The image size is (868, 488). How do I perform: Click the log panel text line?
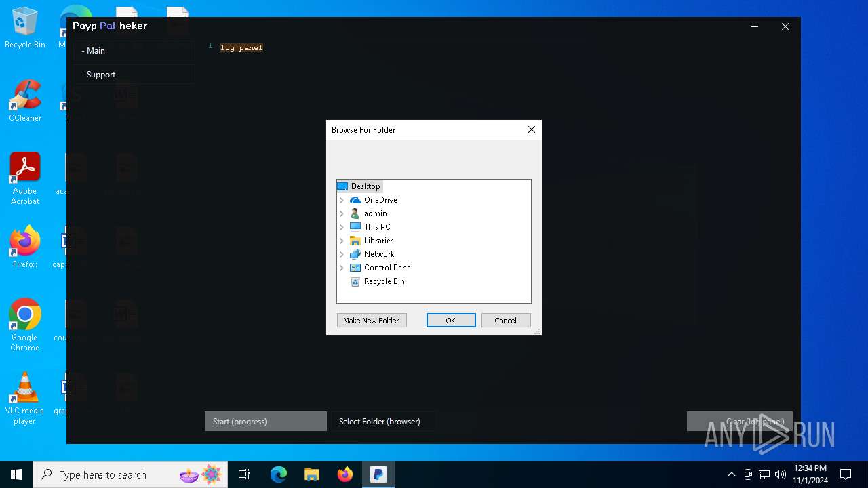(241, 47)
